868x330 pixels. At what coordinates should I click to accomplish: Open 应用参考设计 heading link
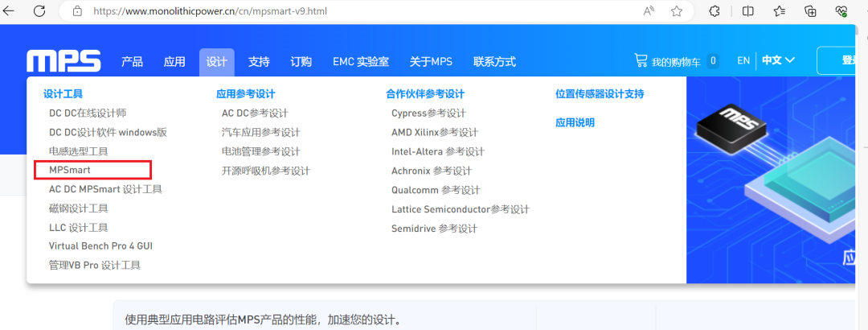(245, 94)
